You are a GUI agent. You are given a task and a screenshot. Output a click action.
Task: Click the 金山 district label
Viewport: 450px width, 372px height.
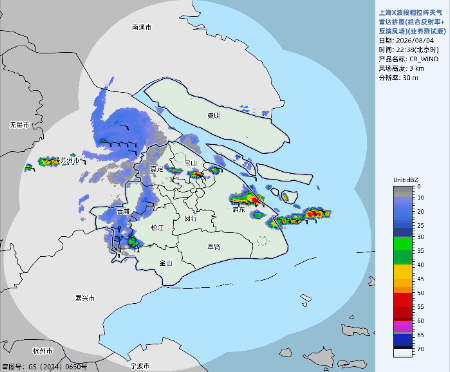pyautogui.click(x=166, y=263)
